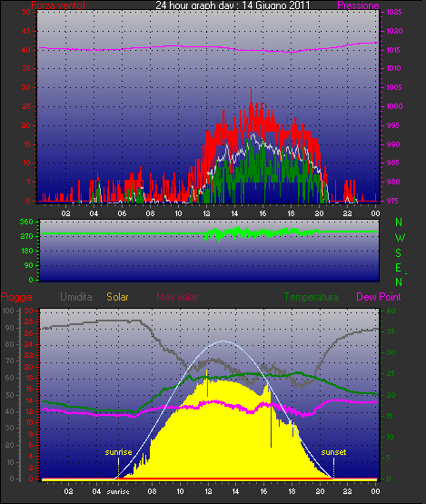
Task: Select the Pioggia legend label
Action: [x=16, y=297]
